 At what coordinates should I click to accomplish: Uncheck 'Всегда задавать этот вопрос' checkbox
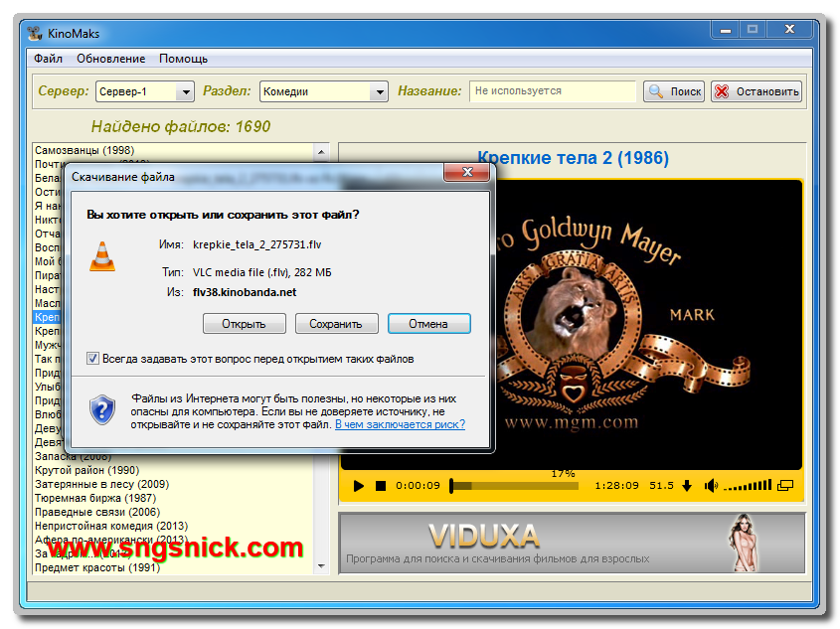92,359
